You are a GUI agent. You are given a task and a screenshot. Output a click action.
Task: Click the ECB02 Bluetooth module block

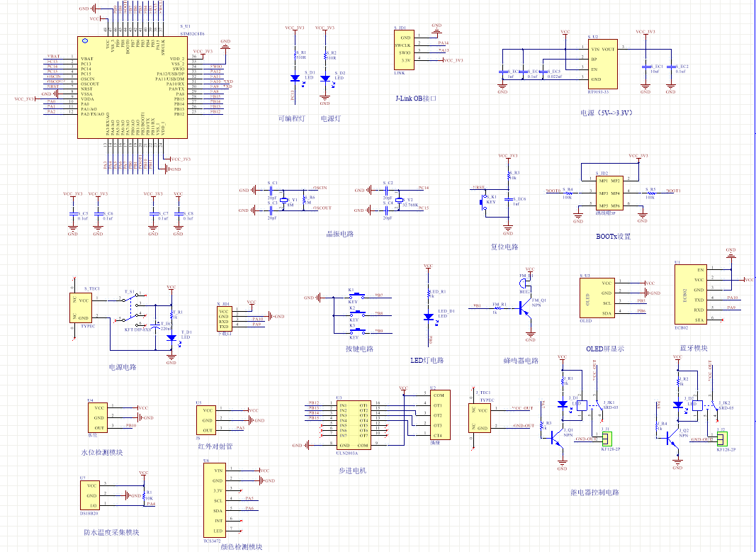tap(691, 294)
